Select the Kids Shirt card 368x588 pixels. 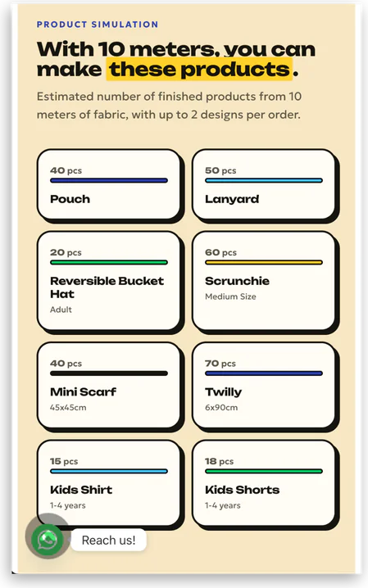(x=109, y=483)
